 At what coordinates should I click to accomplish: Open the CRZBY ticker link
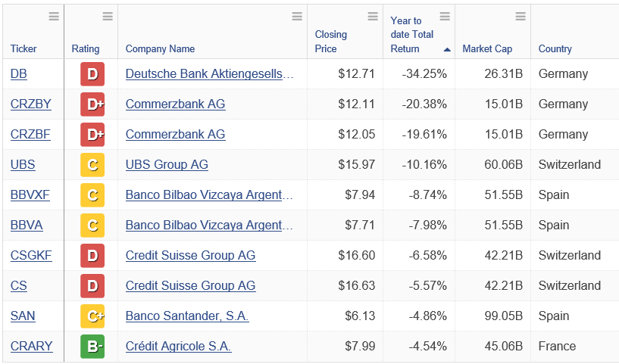(30, 104)
